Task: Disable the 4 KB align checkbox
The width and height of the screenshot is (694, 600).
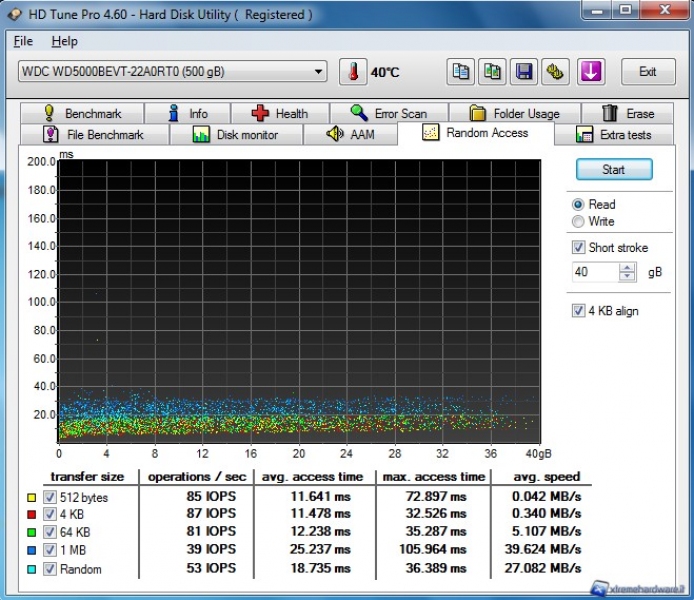Action: point(578,311)
